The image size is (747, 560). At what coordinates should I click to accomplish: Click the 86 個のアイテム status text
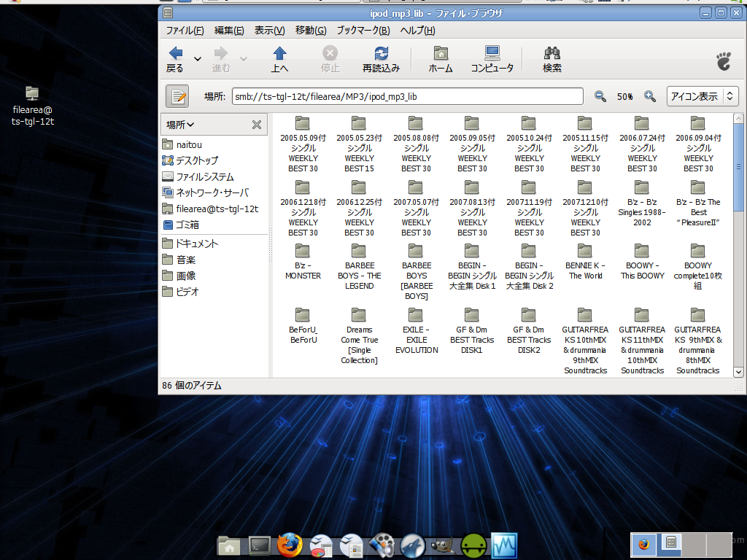click(192, 385)
